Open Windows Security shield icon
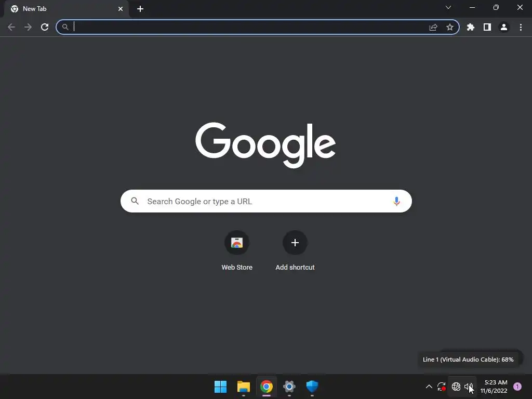Viewport: 532px width, 399px height. (312, 387)
